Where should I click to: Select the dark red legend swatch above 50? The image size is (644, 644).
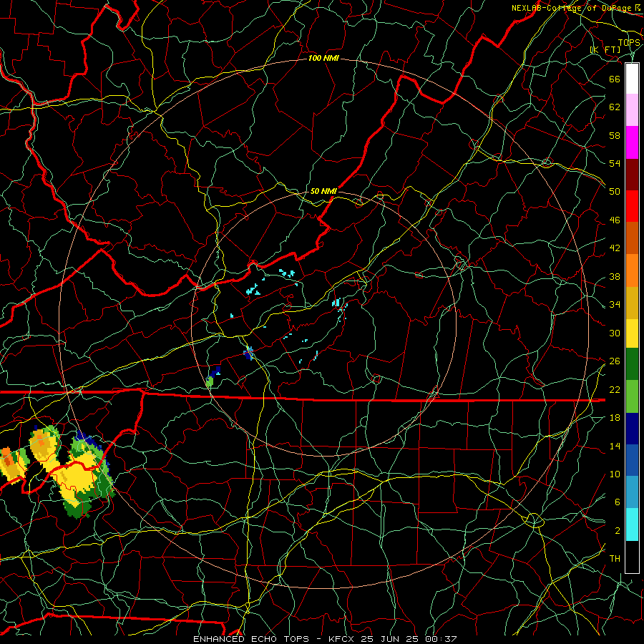(x=632, y=174)
